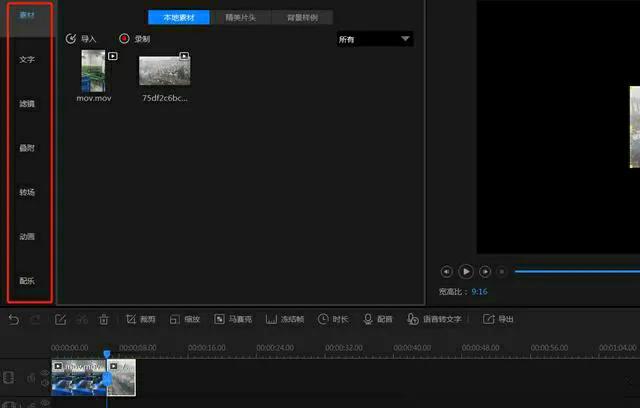This screenshot has width=640, height=408.
Task: Select the 缩放 zoom tool
Action: 184,319
